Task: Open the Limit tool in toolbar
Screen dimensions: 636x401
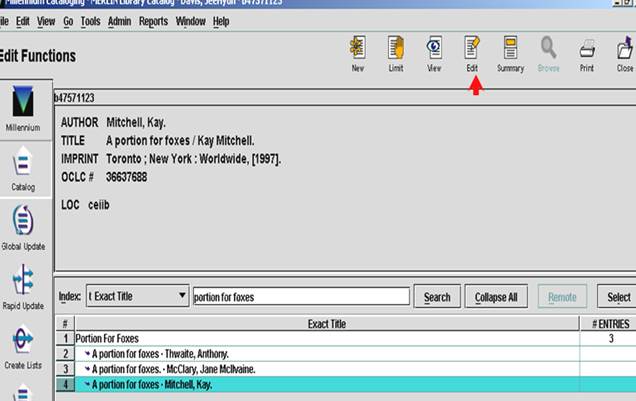Action: [x=396, y=53]
